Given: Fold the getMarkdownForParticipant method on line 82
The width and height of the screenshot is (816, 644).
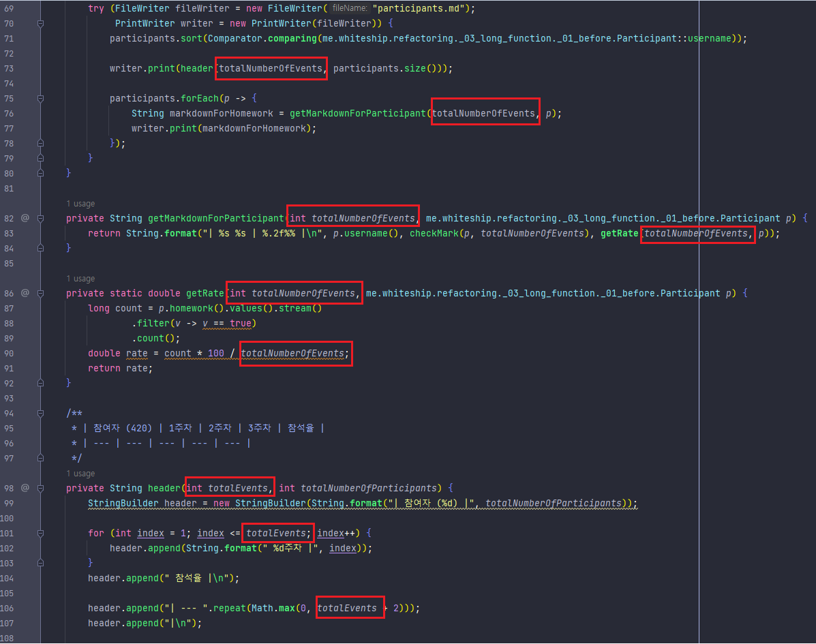Looking at the screenshot, I should pos(41,218).
